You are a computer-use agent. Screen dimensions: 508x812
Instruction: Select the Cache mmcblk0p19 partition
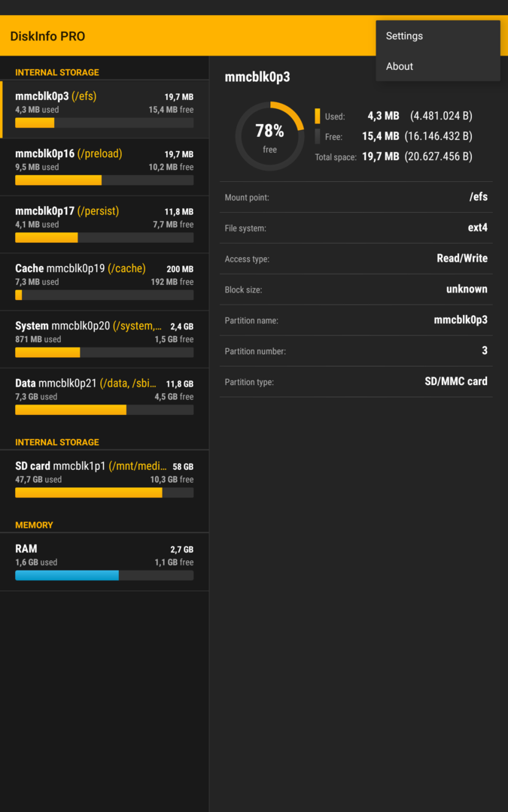[104, 282]
